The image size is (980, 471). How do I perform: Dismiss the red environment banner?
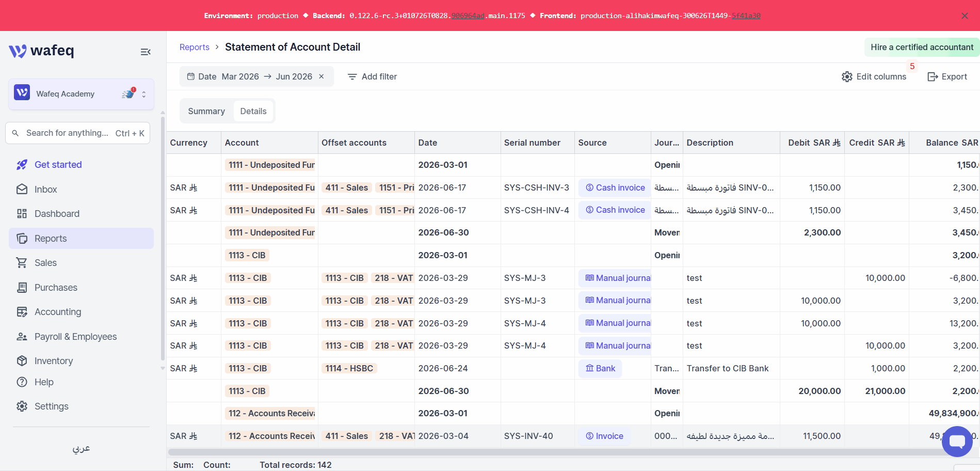click(x=965, y=15)
